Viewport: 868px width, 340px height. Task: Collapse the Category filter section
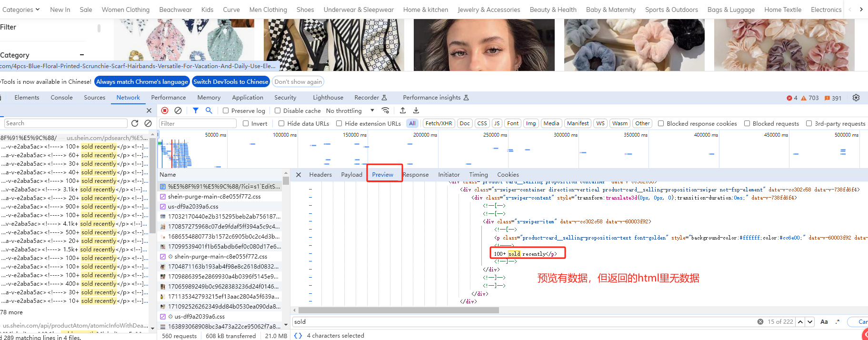(x=82, y=55)
